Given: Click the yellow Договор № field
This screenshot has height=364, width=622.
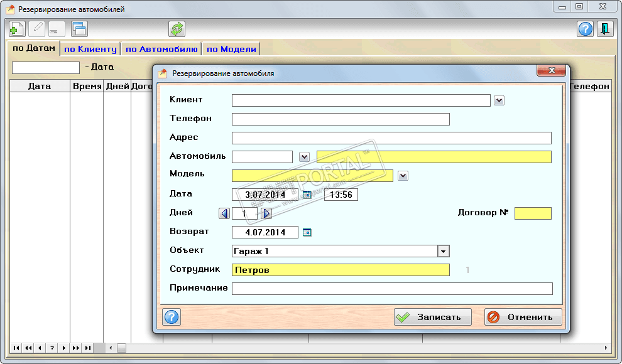Looking at the screenshot, I should pyautogui.click(x=533, y=213).
